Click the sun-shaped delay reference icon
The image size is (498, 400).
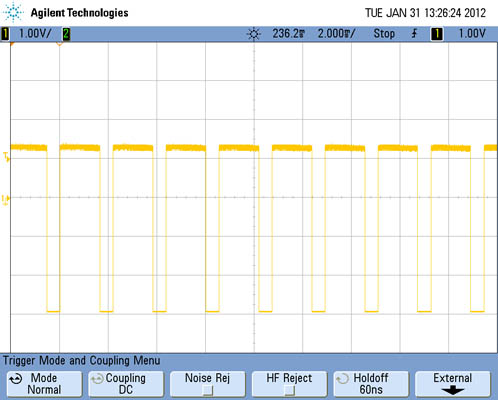pyautogui.click(x=254, y=34)
